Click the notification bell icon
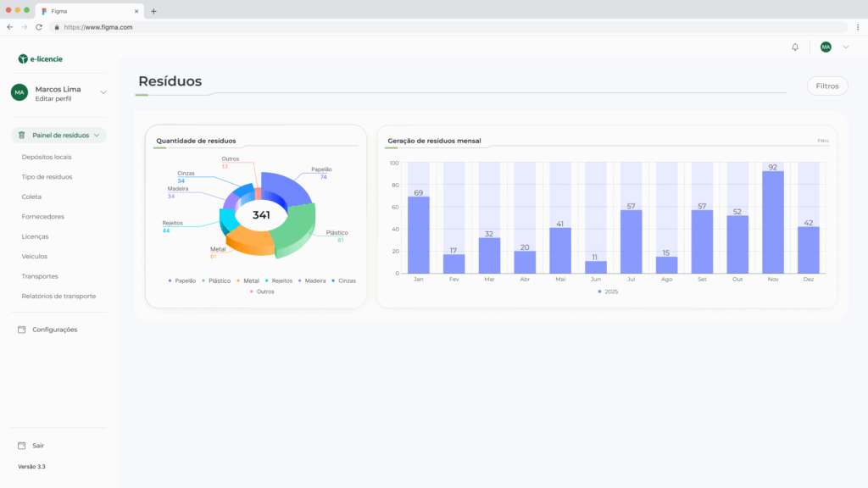 pyautogui.click(x=795, y=47)
